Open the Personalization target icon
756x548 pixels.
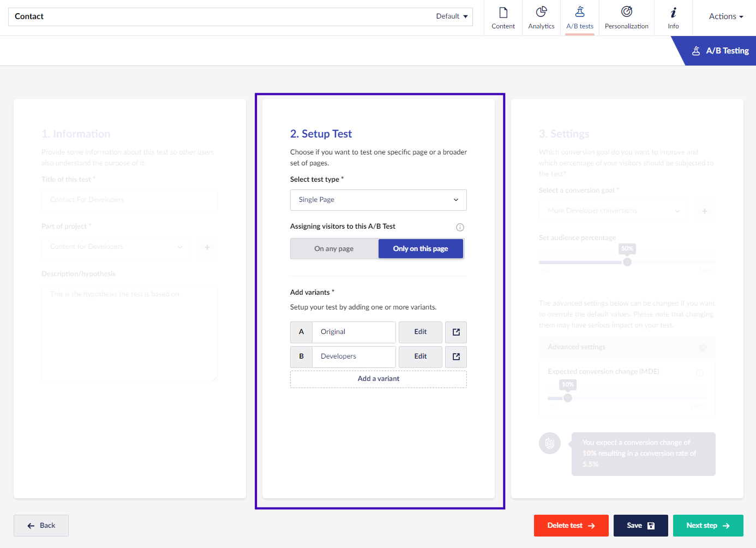pyautogui.click(x=626, y=12)
